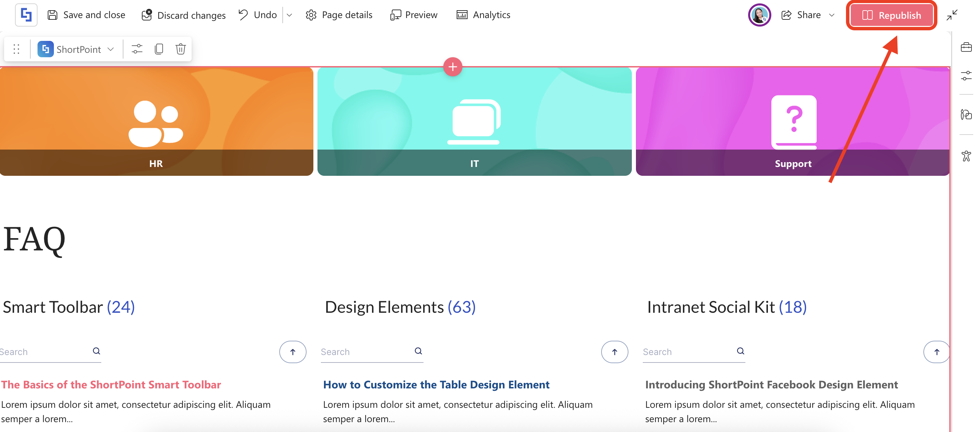Duplicate the web part

[159, 49]
